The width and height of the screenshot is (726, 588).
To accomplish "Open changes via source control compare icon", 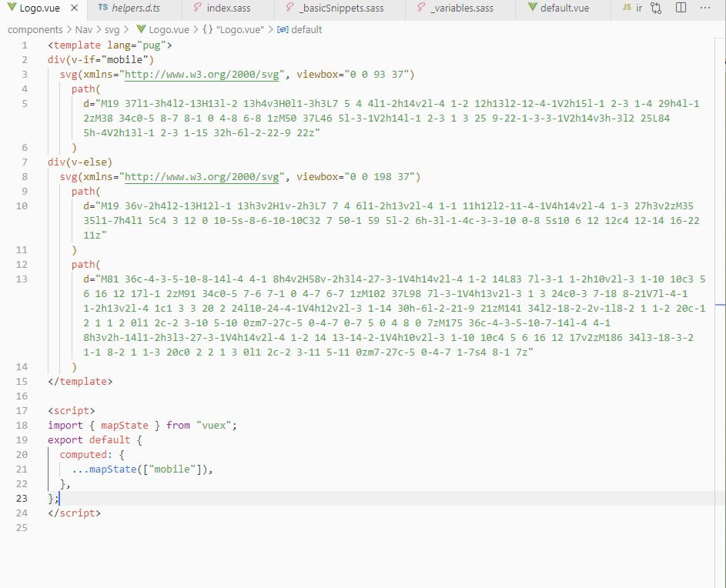I will pos(656,8).
